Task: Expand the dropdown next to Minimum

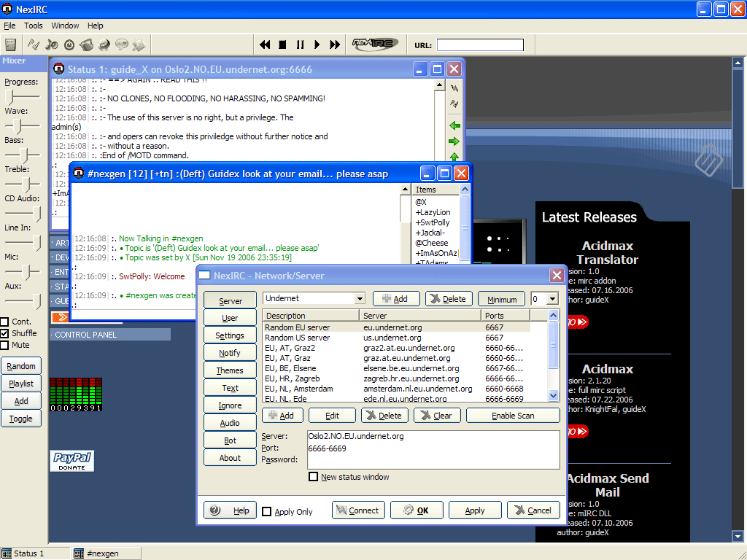Action: (x=552, y=299)
